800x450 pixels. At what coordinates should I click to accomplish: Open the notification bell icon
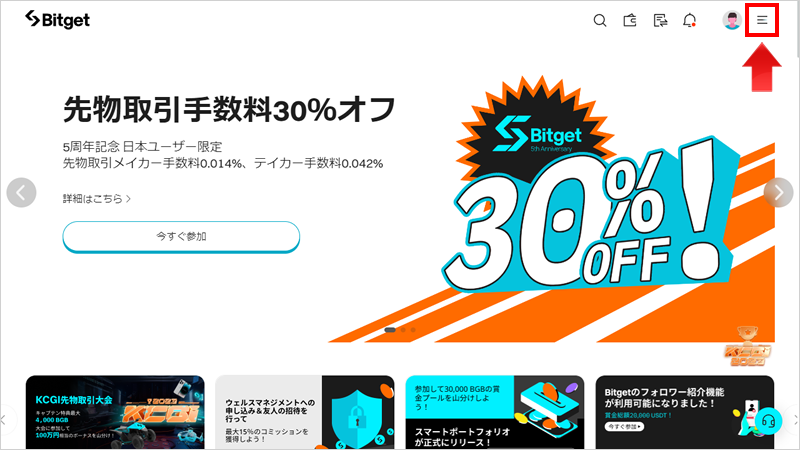coord(690,20)
